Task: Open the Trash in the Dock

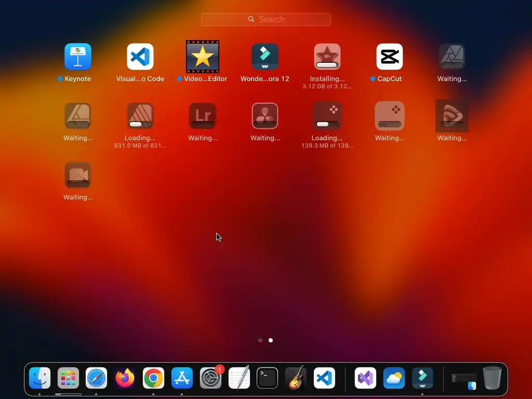Action: coord(493,378)
